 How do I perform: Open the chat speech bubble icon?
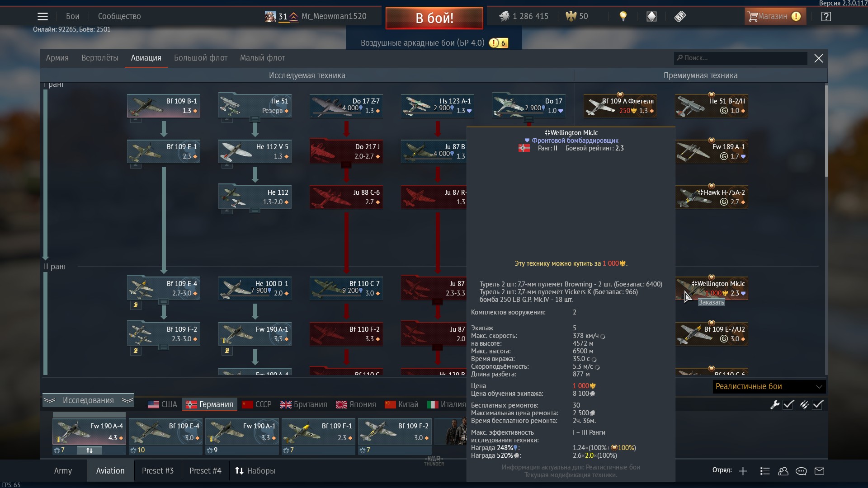[801, 471]
